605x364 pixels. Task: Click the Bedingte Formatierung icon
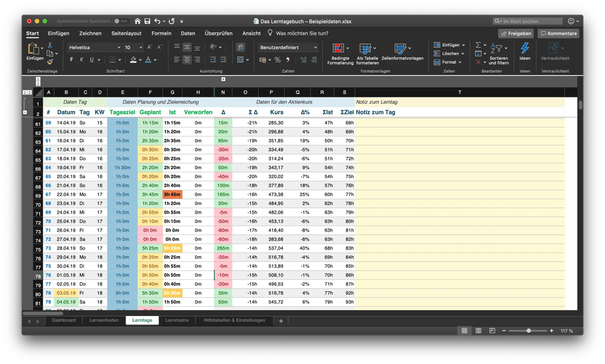338,48
